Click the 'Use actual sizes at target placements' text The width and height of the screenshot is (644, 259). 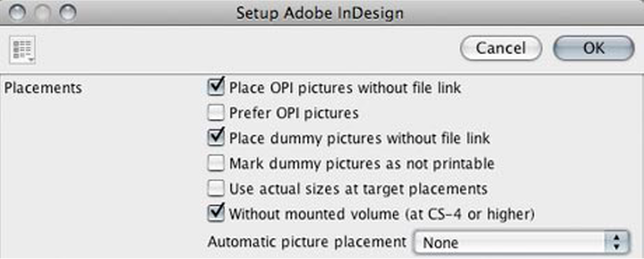[358, 189]
